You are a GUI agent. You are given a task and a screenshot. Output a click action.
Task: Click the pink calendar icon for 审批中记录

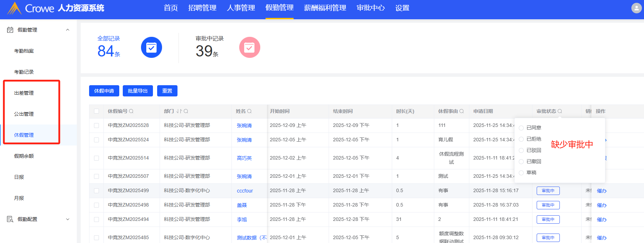[249, 47]
